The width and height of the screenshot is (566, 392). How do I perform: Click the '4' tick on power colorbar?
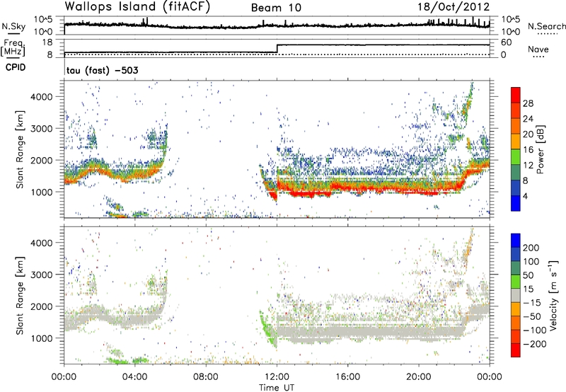coord(526,196)
